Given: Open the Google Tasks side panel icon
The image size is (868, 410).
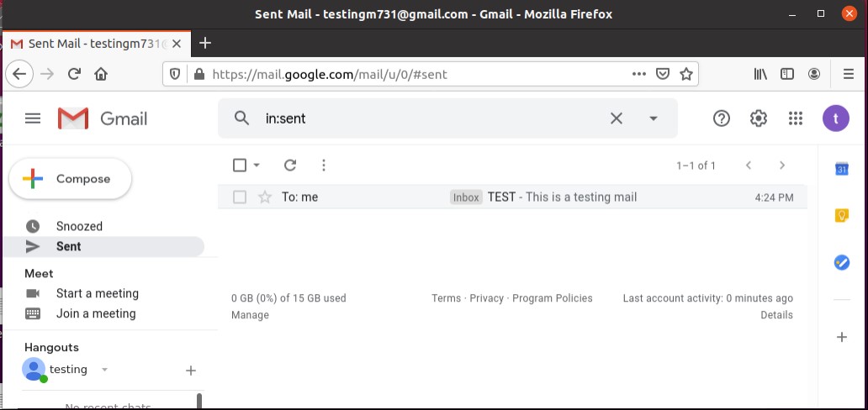Looking at the screenshot, I should pyautogui.click(x=841, y=263).
